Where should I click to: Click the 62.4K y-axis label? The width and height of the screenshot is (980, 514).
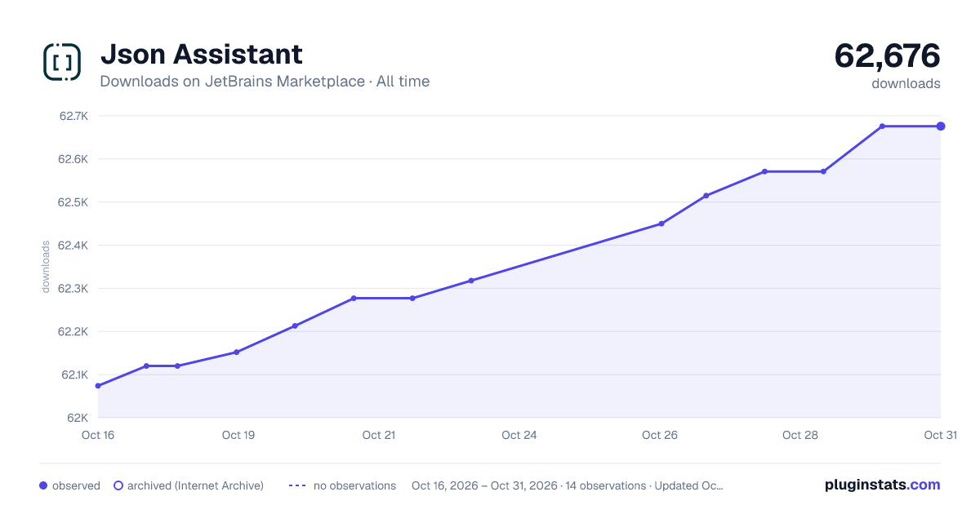tap(73, 246)
